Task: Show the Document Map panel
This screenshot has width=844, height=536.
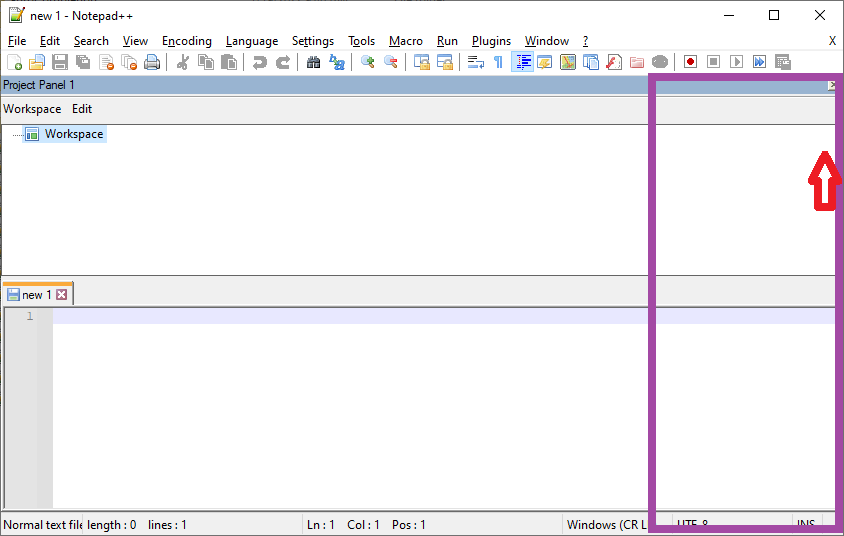Action: [x=568, y=62]
